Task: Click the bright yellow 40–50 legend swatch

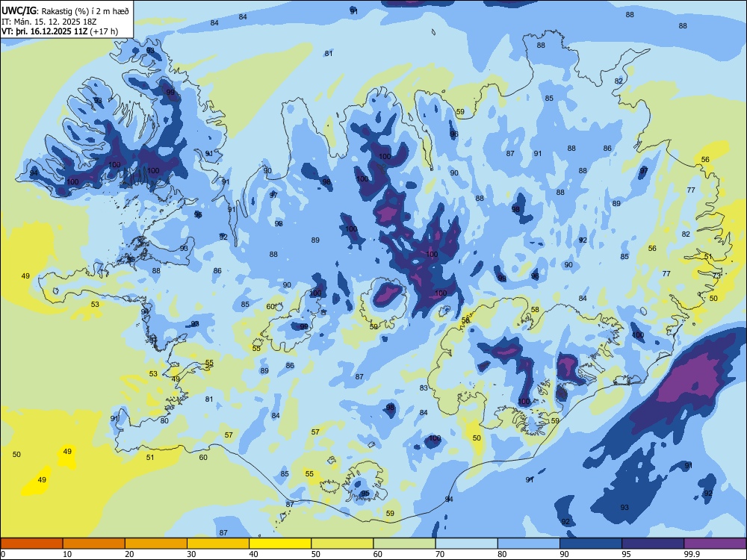Action: tap(280, 544)
